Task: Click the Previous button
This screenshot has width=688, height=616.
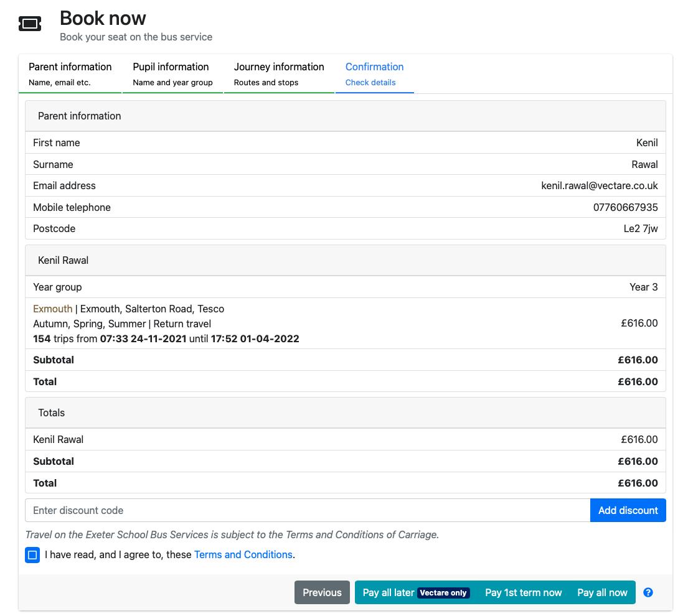Action: pyautogui.click(x=322, y=592)
